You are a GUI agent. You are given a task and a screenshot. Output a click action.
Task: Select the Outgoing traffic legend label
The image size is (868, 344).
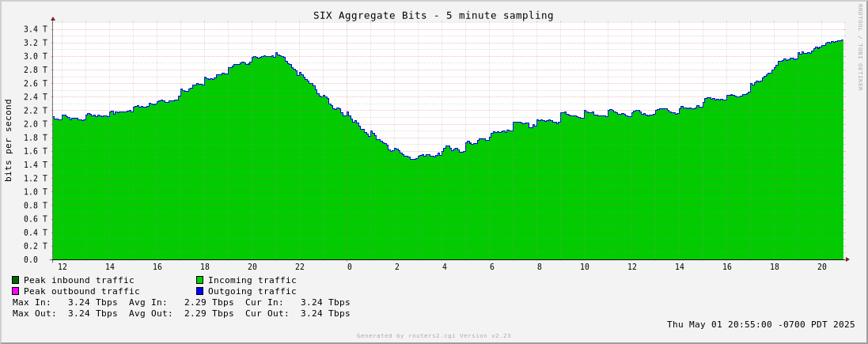(x=252, y=291)
